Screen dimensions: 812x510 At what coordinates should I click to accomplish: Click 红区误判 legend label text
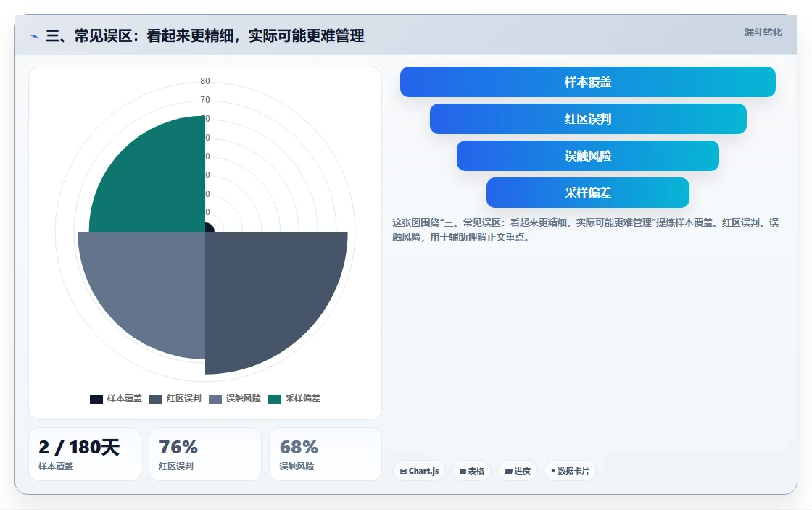point(184,398)
